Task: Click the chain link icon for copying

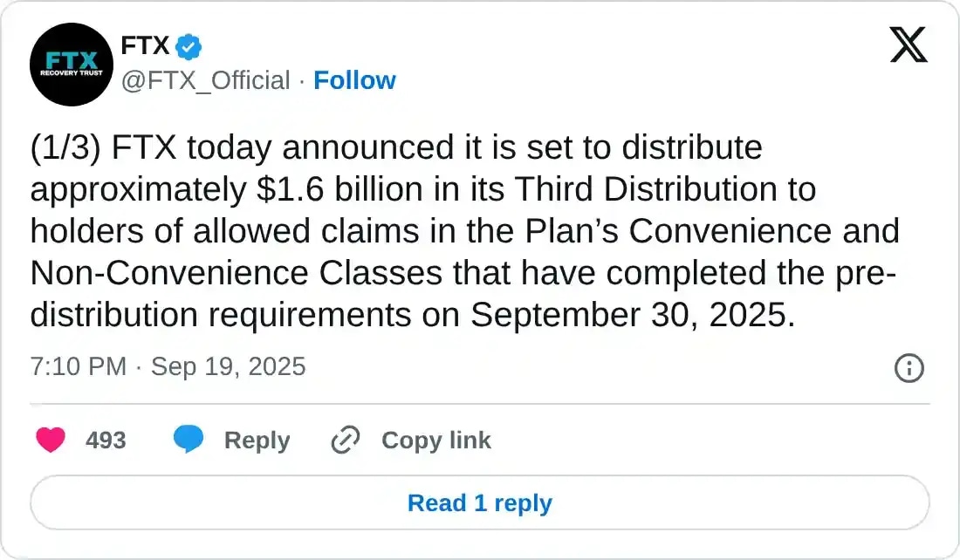Action: coord(344,440)
